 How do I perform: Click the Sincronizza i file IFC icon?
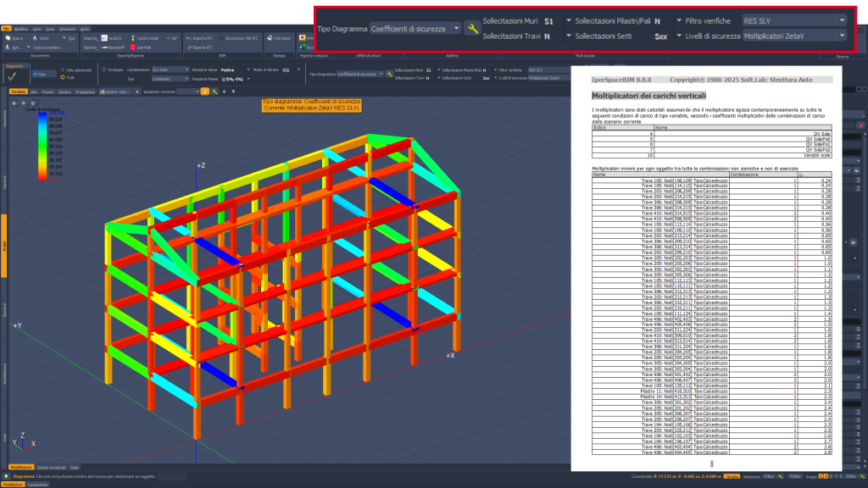[x=221, y=38]
